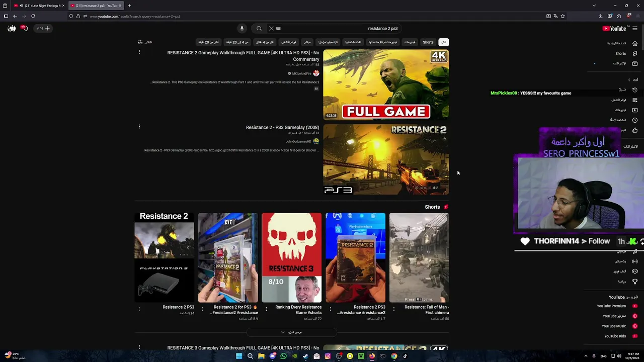Open options menu for PS3 Gameplay (2008) video

pos(139,127)
